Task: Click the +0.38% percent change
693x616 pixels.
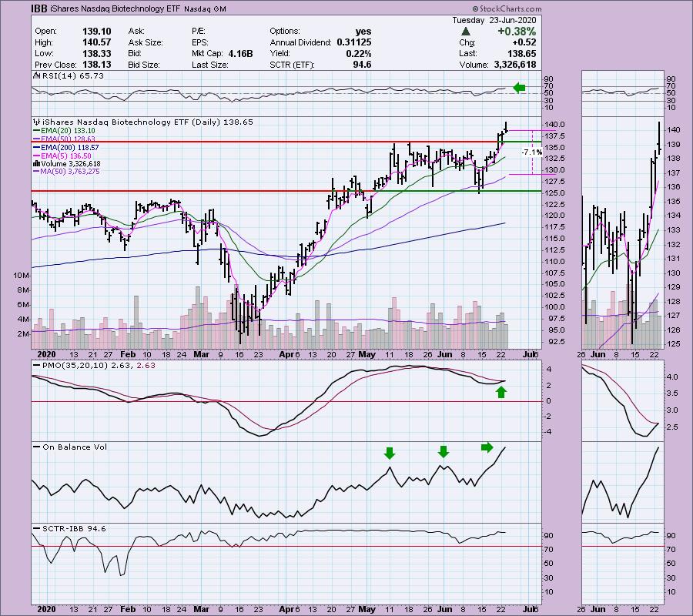Action: click(517, 32)
